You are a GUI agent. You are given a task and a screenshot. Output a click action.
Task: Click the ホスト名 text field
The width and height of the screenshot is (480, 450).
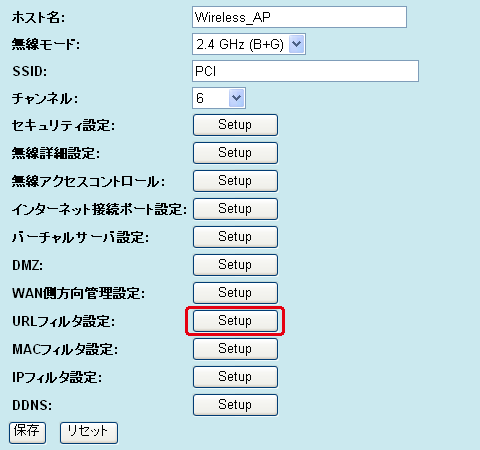pyautogui.click(x=299, y=17)
